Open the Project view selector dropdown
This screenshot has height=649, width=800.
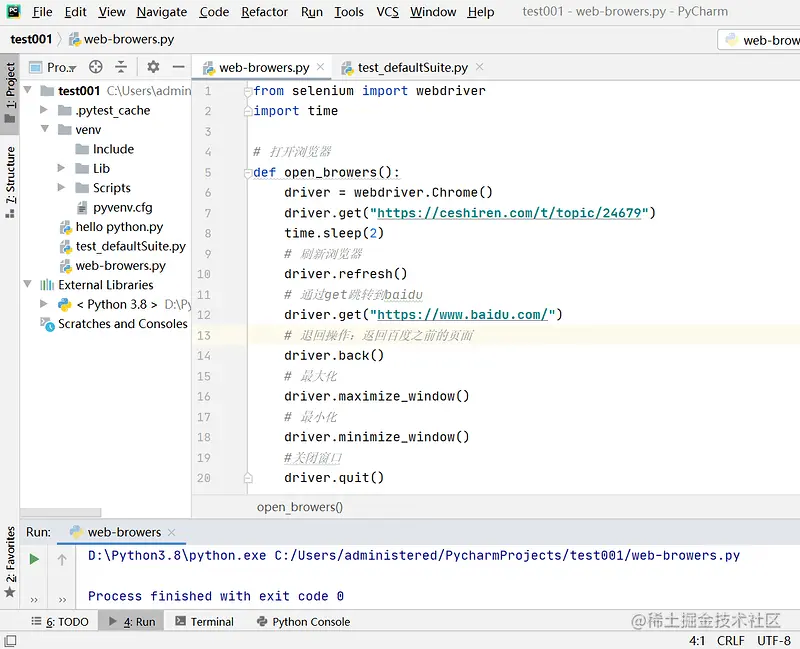pyautogui.click(x=53, y=67)
